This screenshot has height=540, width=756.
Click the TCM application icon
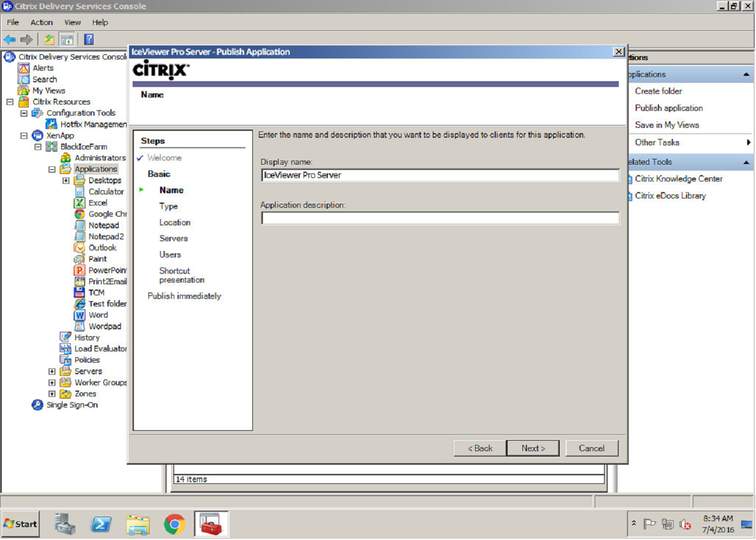coord(80,292)
